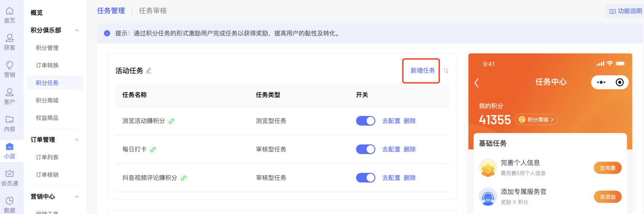Collapse the 积分俱乐部 menu group

(77, 30)
